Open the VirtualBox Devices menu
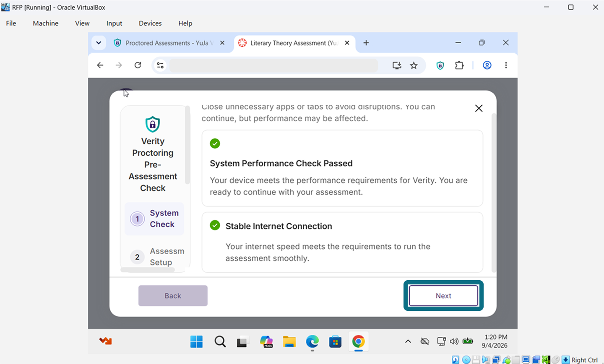This screenshot has width=604, height=364. coord(150,23)
